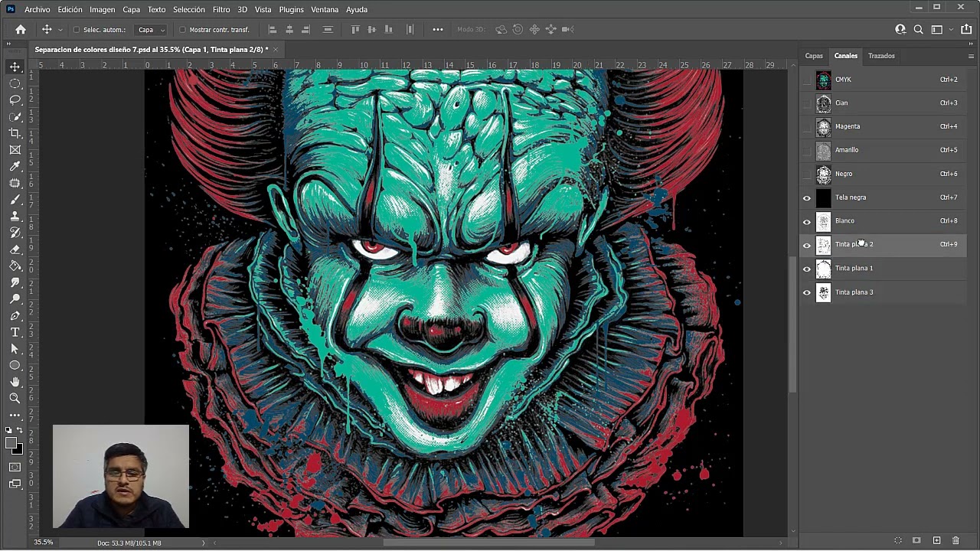Open the Search magnifier icon top right

coord(918,30)
